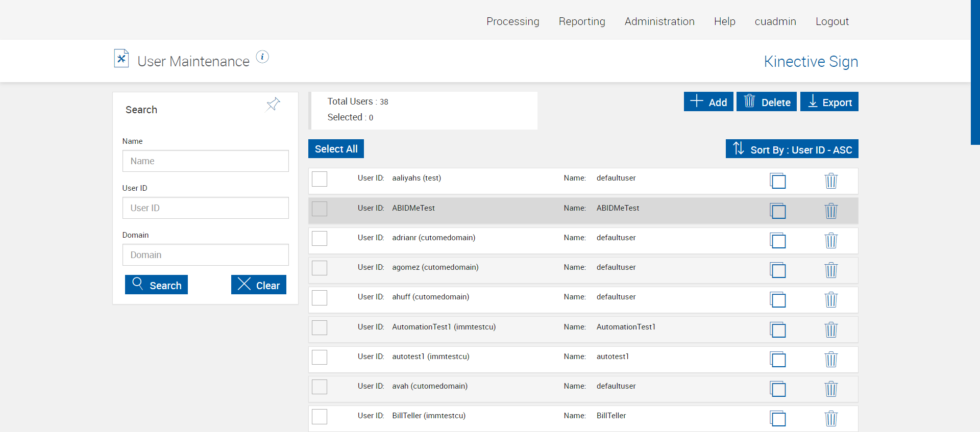Focus the User ID search field

pyautogui.click(x=206, y=208)
